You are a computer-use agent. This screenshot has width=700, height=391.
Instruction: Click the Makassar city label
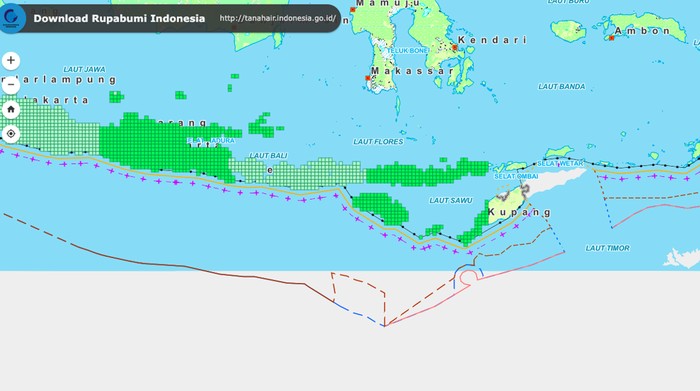coord(412,71)
